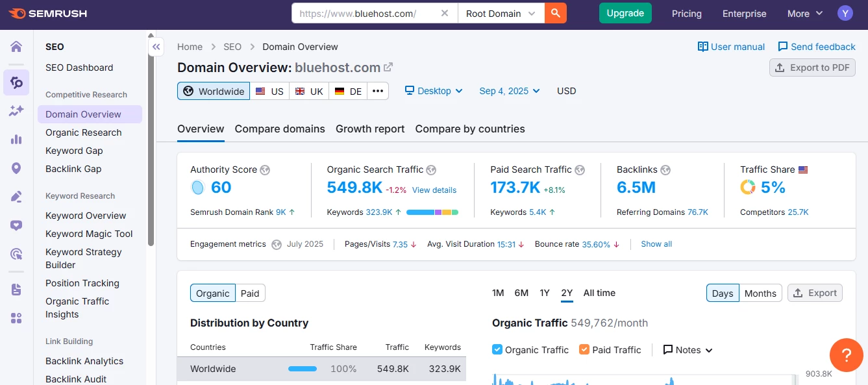Open Keyword Magic Tool in sidebar
The height and width of the screenshot is (385, 868).
point(89,234)
